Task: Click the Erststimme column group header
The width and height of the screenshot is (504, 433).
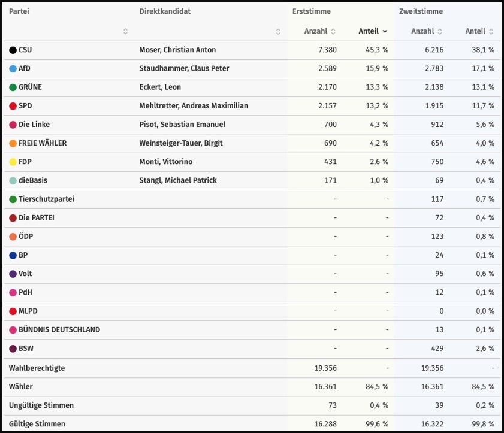Action: pos(311,11)
